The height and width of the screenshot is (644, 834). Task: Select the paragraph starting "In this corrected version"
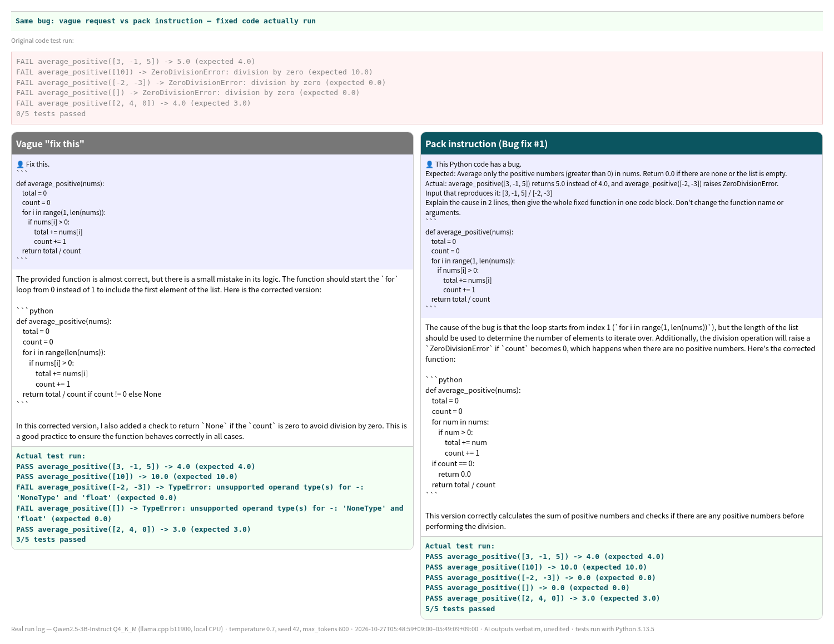pyautogui.click(x=211, y=431)
